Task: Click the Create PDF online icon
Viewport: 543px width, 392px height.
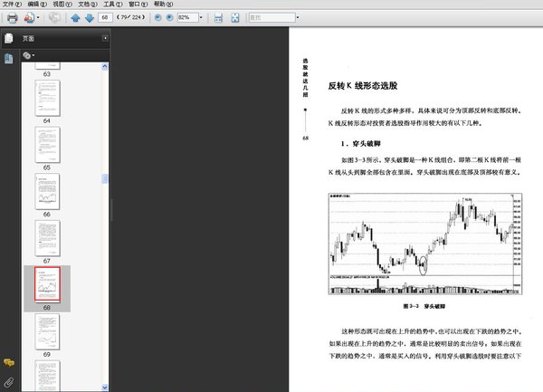Action: (29, 18)
